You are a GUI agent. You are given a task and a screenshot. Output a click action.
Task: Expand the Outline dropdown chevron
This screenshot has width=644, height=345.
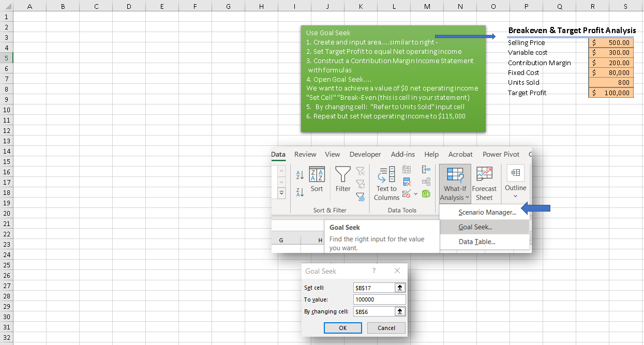(x=515, y=195)
